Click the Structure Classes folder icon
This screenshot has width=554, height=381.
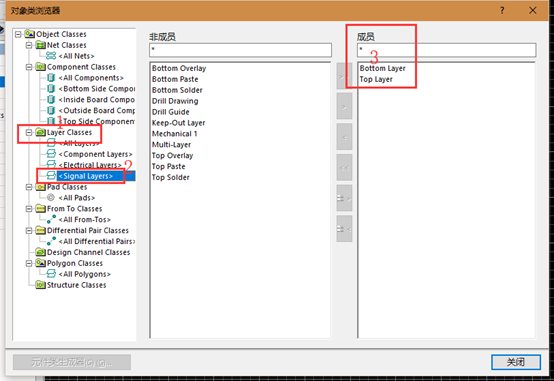(41, 285)
